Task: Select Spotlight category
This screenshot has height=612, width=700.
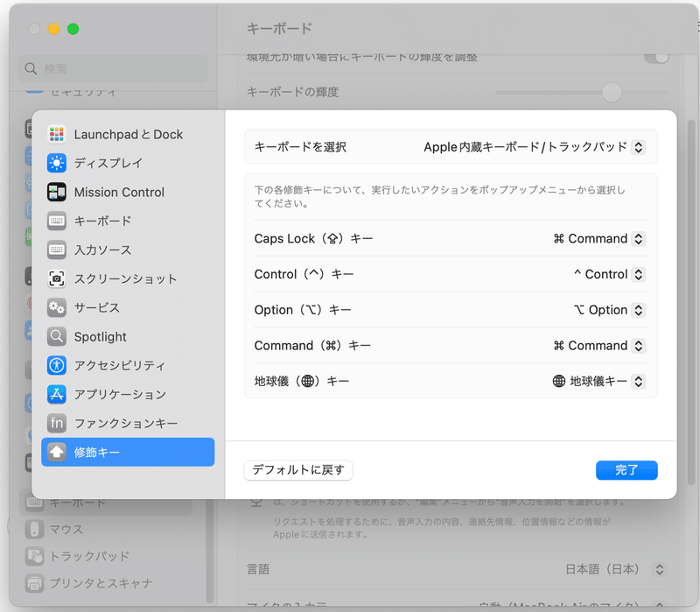Action: [x=128, y=336]
